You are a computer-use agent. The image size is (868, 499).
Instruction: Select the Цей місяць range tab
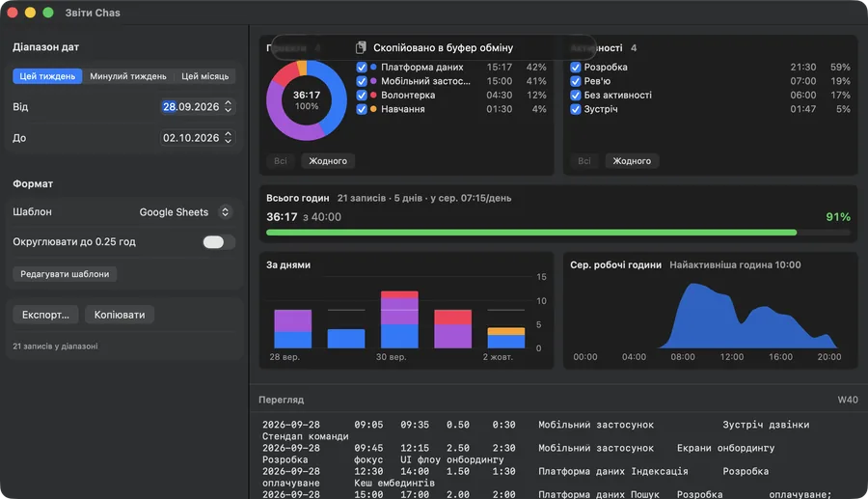(204, 76)
